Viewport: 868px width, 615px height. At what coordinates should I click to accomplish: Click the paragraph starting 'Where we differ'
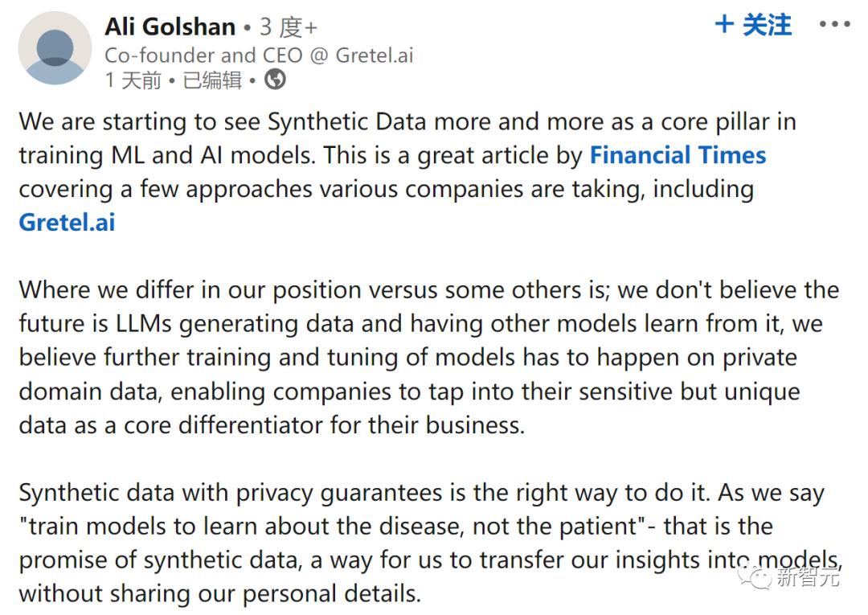[x=429, y=358]
